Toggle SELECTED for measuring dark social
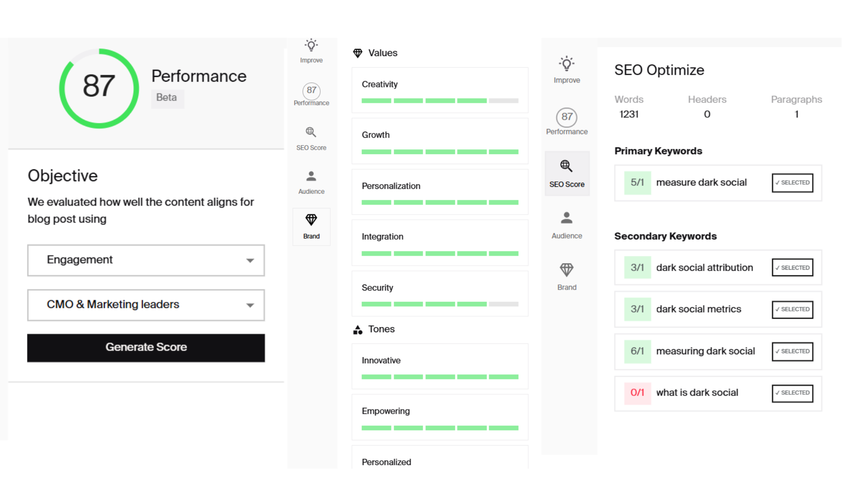The width and height of the screenshot is (868, 502). point(792,351)
